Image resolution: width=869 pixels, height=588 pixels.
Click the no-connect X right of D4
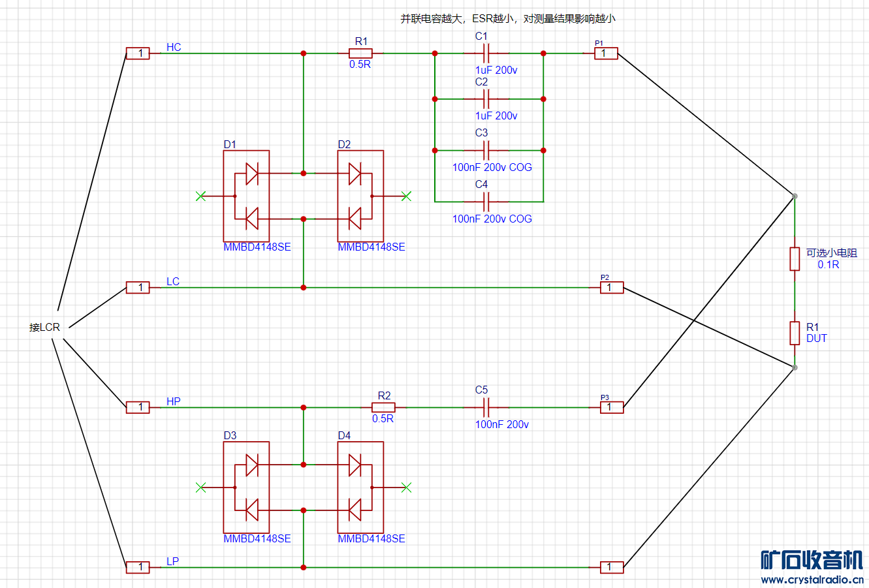(x=406, y=487)
